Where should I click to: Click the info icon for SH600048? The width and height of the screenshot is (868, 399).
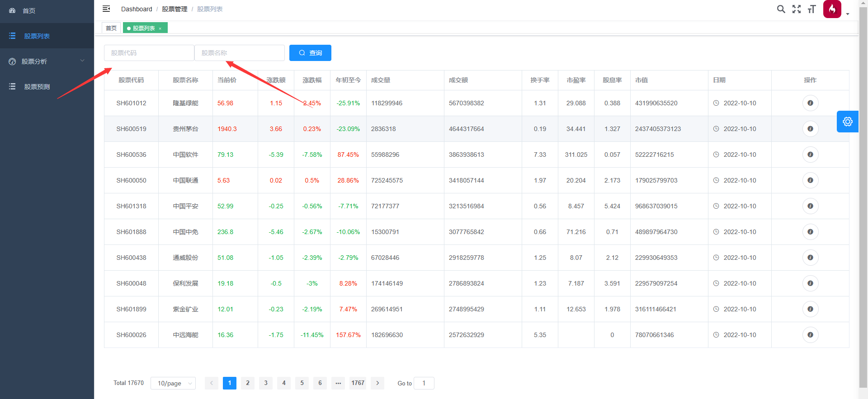click(x=810, y=283)
